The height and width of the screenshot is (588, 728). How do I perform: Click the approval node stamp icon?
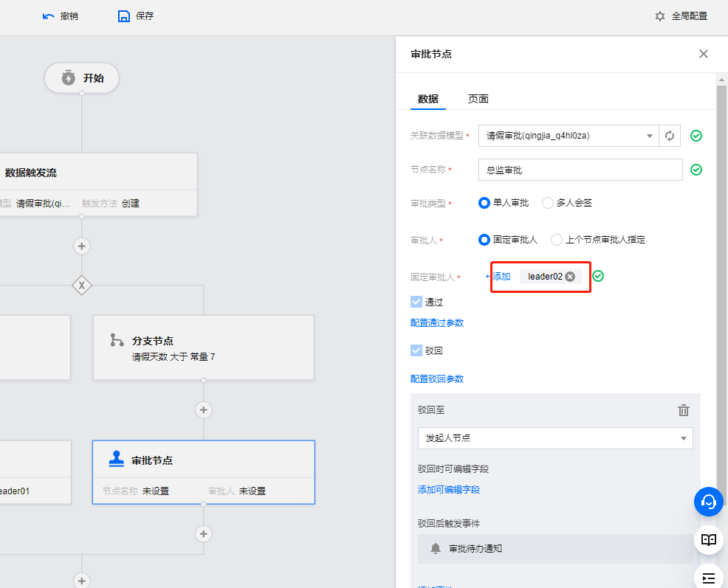click(x=116, y=460)
